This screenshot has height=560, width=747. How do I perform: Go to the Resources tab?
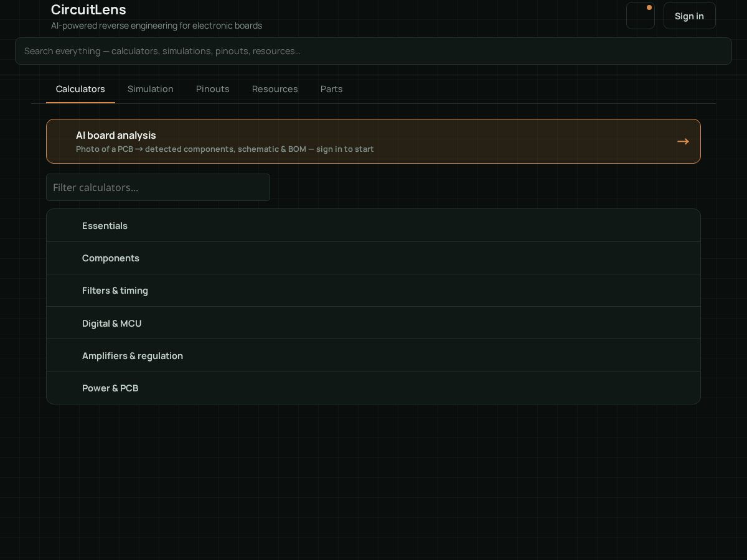275,89
